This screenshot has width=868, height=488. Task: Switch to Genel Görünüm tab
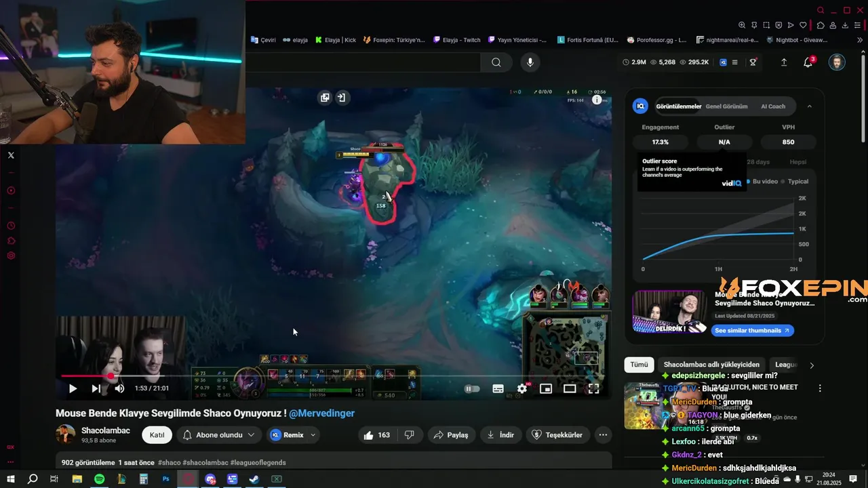pos(726,106)
